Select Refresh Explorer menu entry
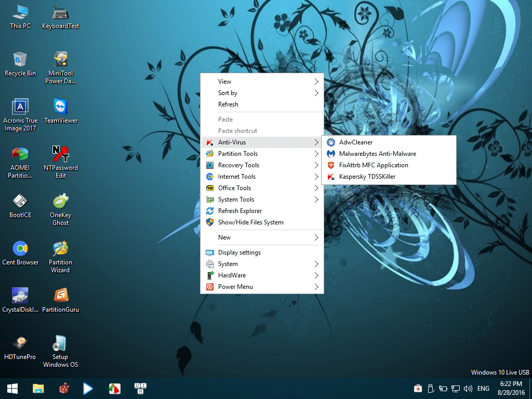 (262, 211)
